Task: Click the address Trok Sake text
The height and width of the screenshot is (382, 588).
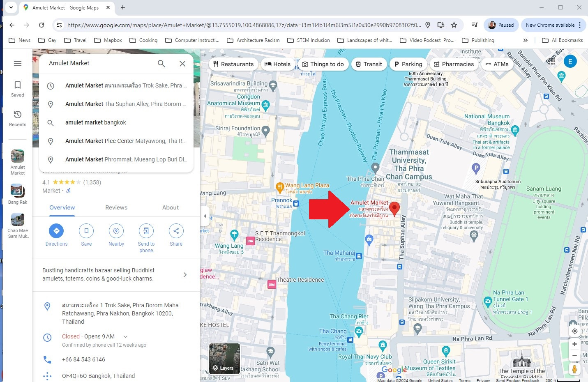Action: click(120, 313)
